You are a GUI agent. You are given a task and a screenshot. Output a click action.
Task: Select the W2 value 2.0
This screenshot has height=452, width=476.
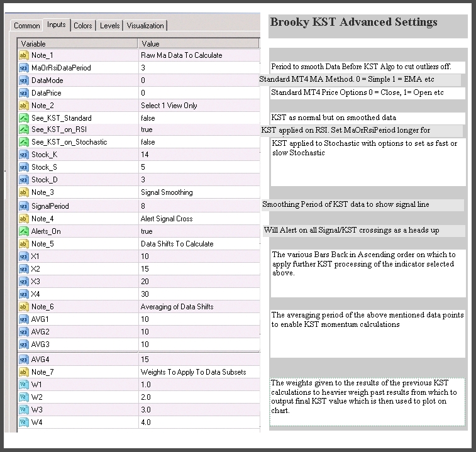(199, 397)
